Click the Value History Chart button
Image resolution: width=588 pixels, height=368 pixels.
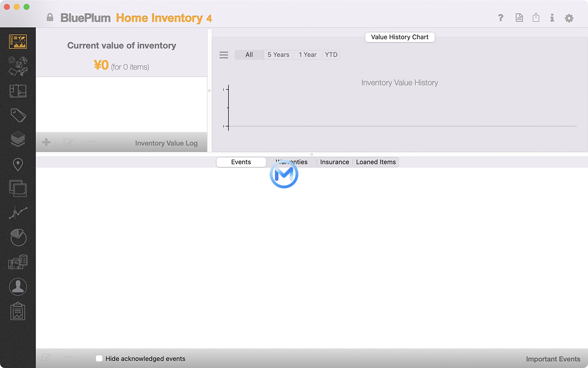tap(400, 37)
